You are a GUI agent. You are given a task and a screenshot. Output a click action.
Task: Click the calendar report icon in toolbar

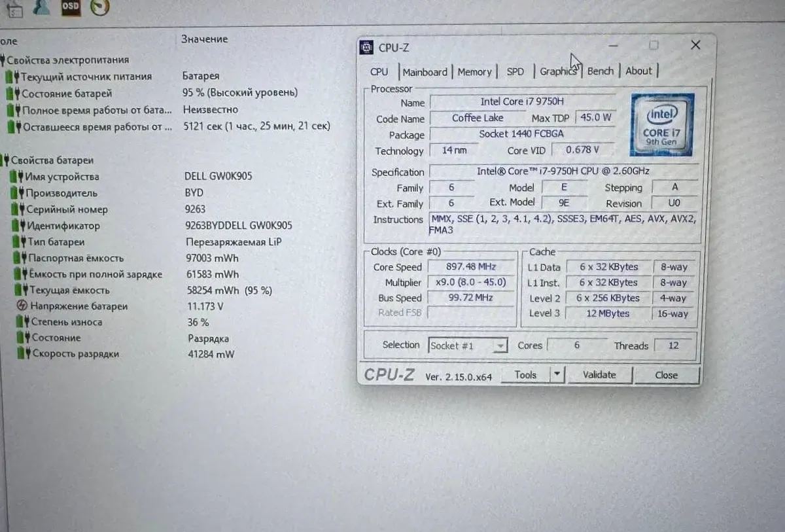click(x=13, y=8)
